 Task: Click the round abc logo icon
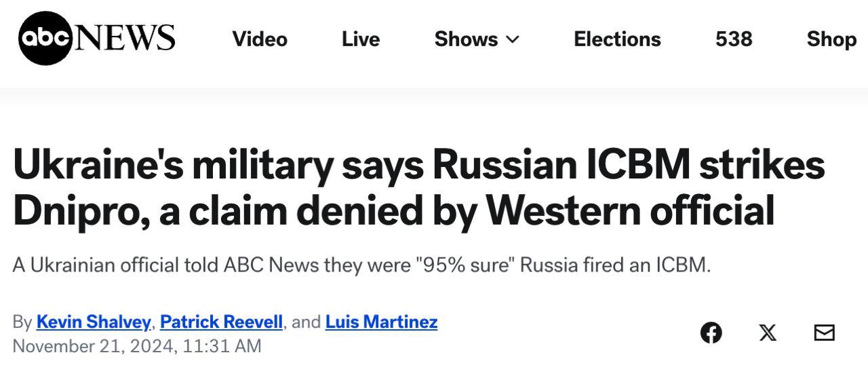pyautogui.click(x=46, y=38)
